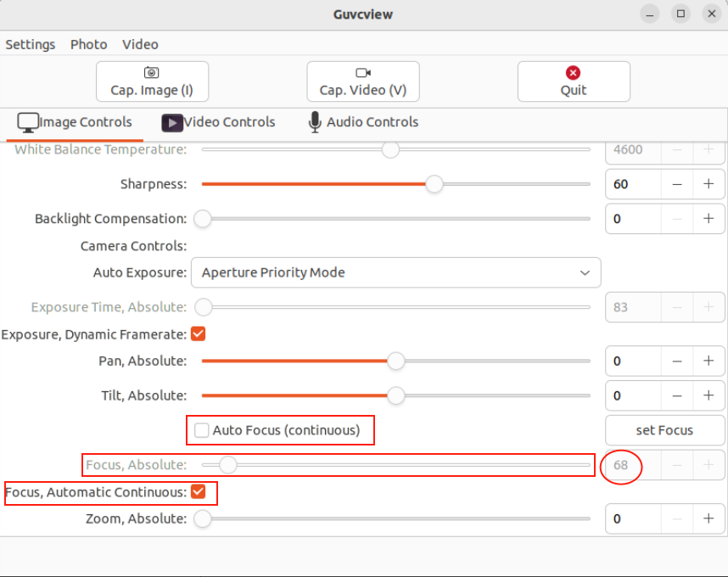Minimize the Guvcview window
The height and width of the screenshot is (577, 728).
tap(650, 14)
